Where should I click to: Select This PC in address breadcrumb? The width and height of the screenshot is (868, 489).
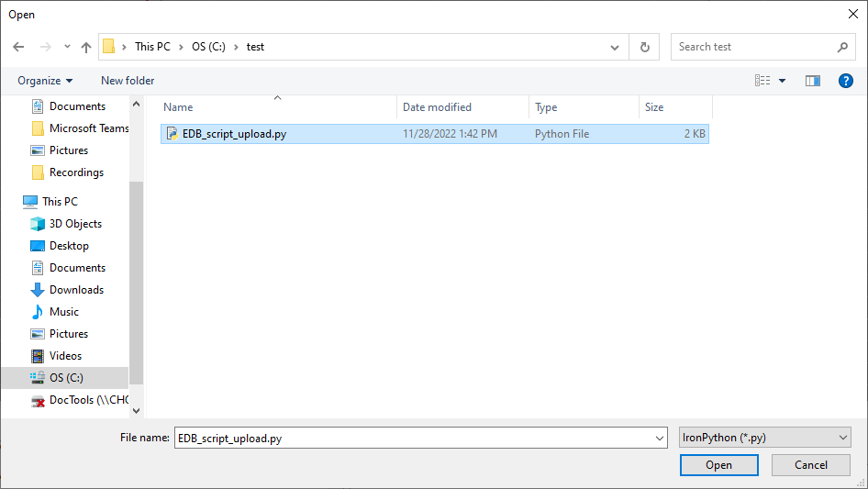153,47
